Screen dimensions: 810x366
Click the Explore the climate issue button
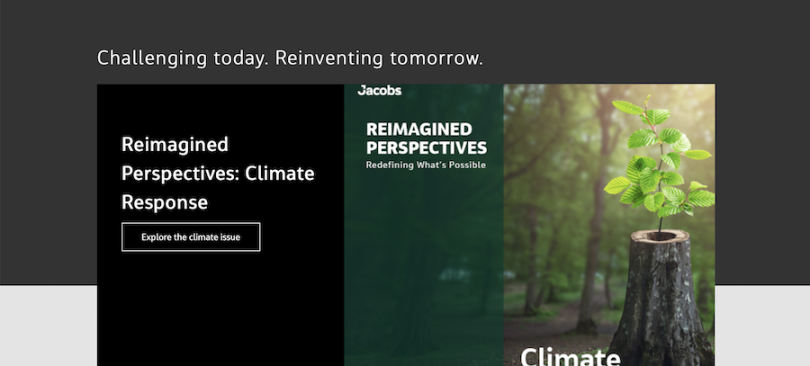click(191, 237)
